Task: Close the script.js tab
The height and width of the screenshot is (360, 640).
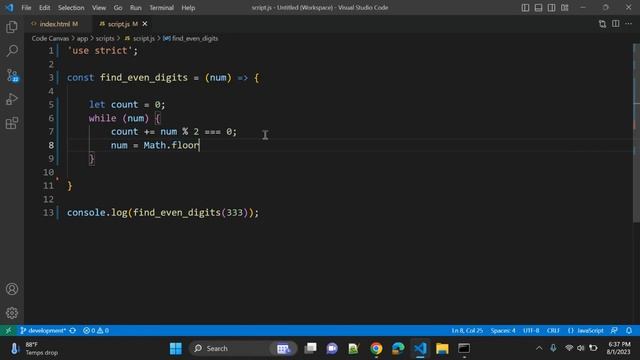Action: click(x=145, y=24)
